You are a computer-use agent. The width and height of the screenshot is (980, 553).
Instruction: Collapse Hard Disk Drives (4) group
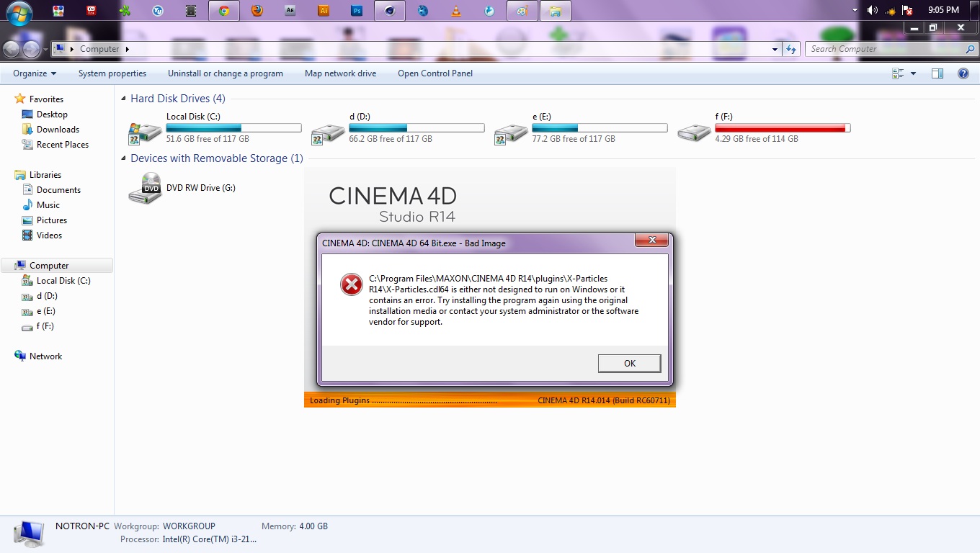pos(123,99)
